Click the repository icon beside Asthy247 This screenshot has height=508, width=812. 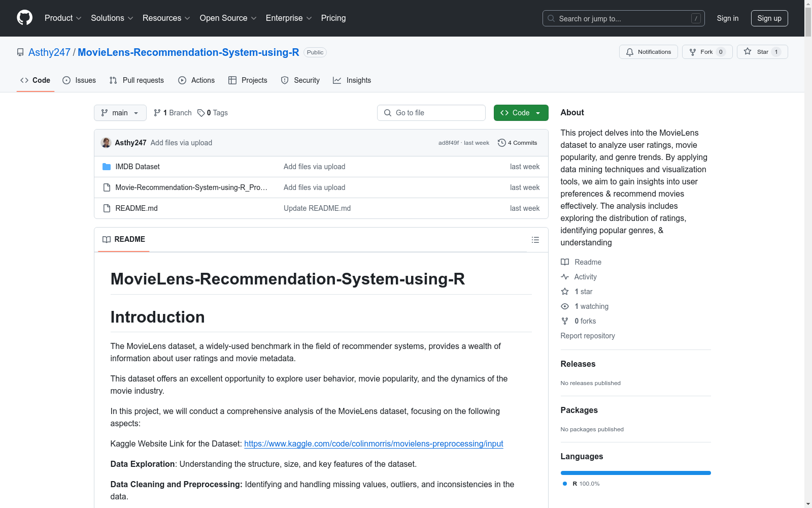point(20,52)
